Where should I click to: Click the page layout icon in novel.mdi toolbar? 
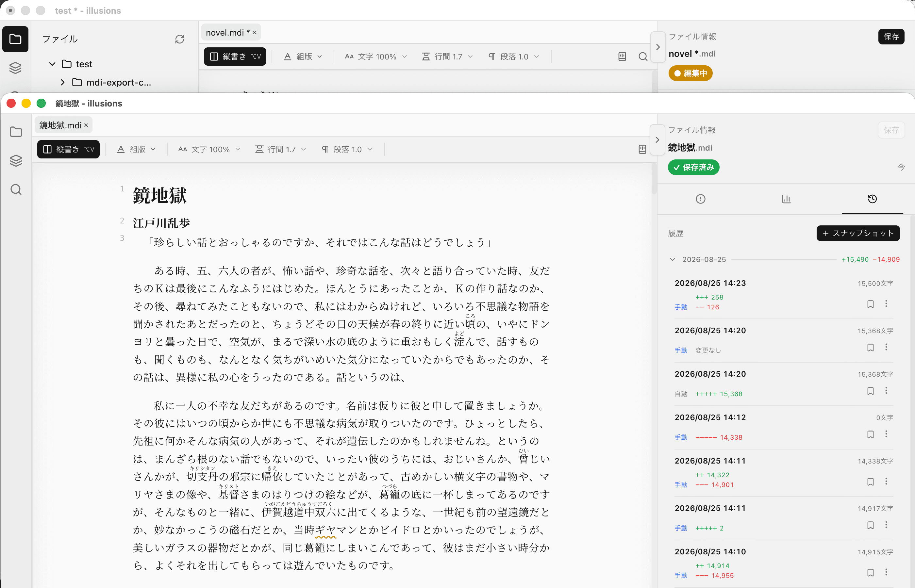click(622, 57)
